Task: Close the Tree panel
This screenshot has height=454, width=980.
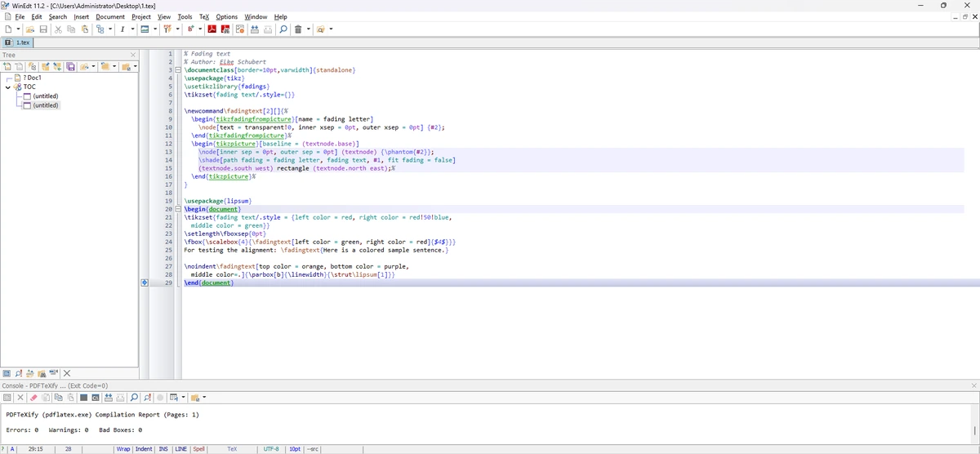Action: click(133, 56)
